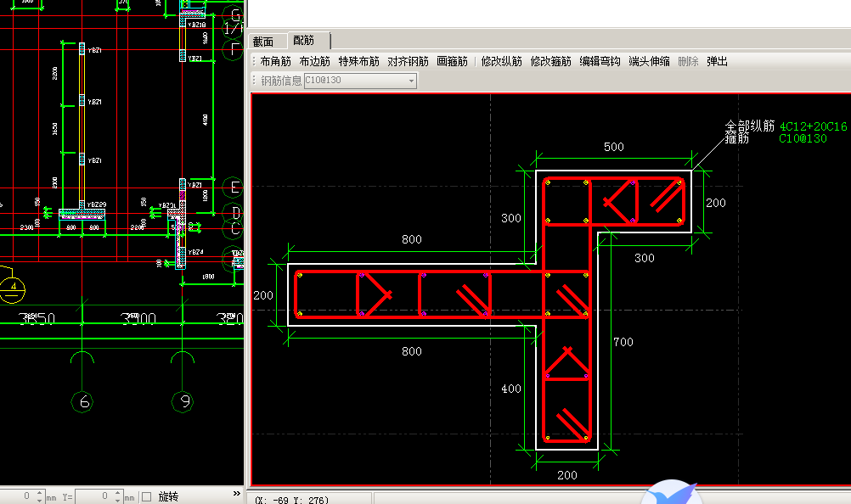Increase X value with the up stepper

tap(39, 493)
